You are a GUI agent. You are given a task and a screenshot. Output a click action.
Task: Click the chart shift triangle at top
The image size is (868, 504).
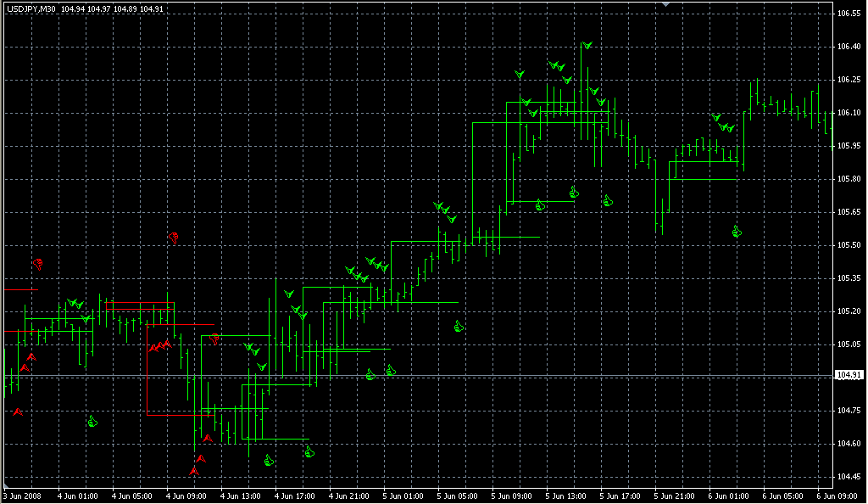click(x=666, y=5)
